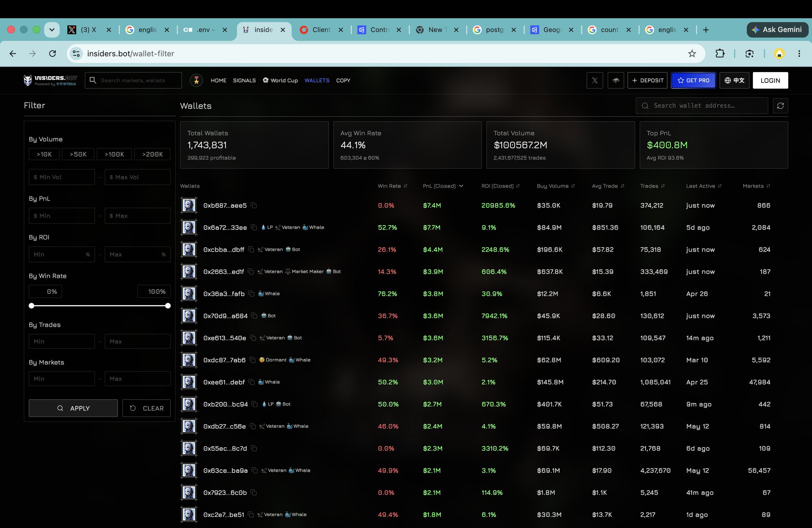Open Ask Gemini button

pos(777,30)
